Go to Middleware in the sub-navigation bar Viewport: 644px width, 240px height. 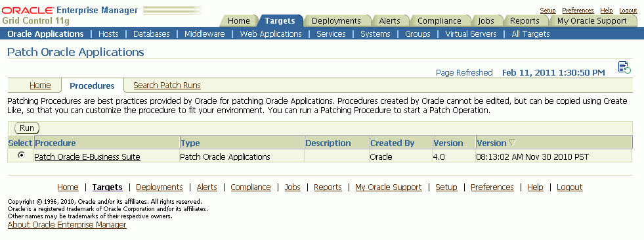pos(205,34)
